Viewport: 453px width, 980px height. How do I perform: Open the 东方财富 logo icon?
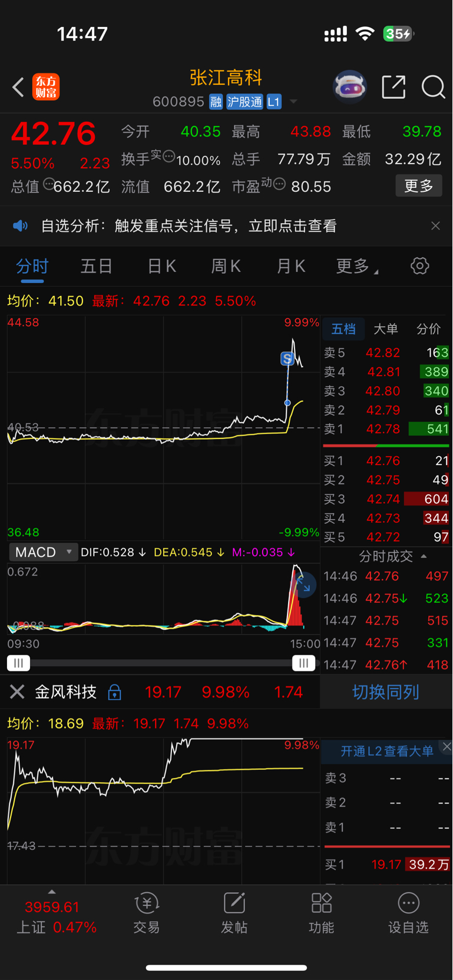[x=46, y=87]
